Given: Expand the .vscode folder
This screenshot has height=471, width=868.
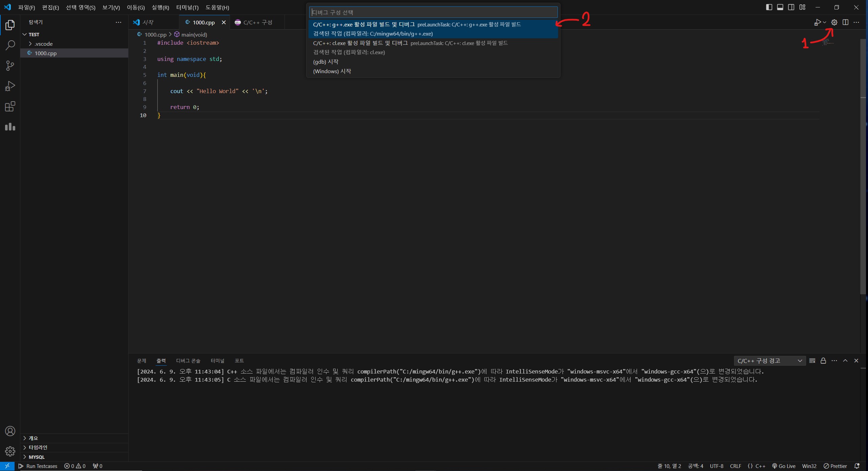Looking at the screenshot, I should 43,44.
